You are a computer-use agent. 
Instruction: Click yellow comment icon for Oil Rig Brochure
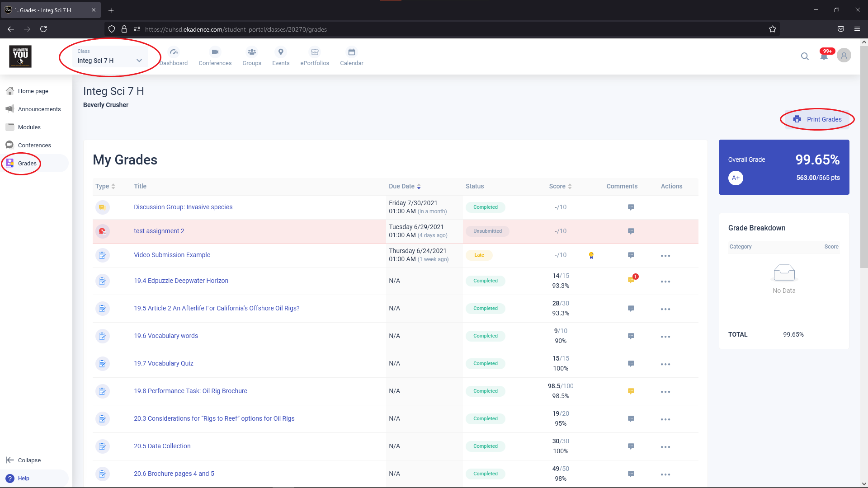[x=631, y=391]
